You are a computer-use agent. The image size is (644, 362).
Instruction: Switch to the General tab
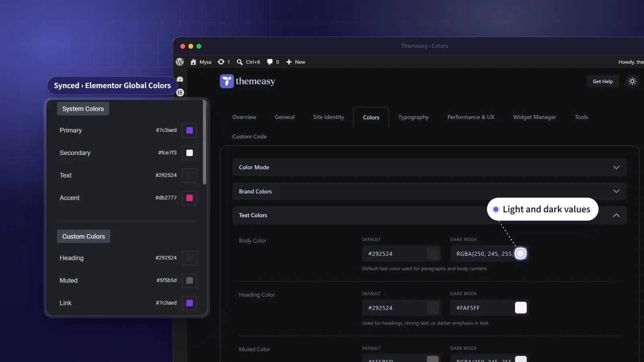[285, 117]
